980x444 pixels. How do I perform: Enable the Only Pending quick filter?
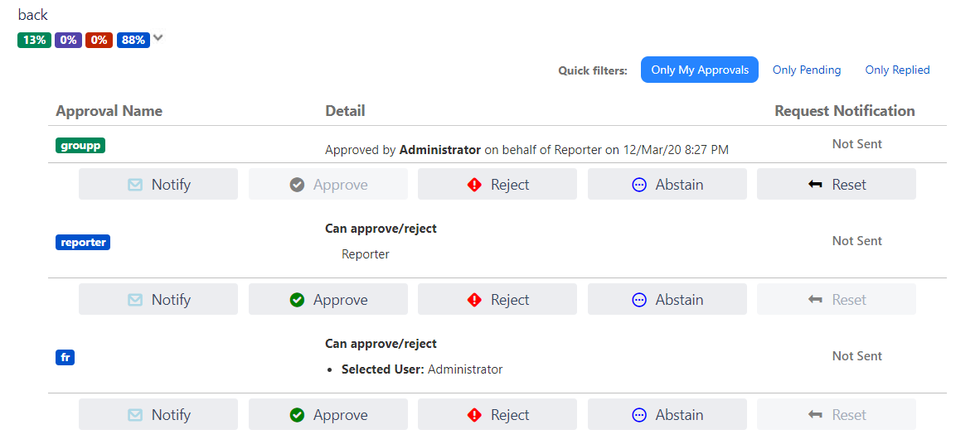(x=807, y=70)
